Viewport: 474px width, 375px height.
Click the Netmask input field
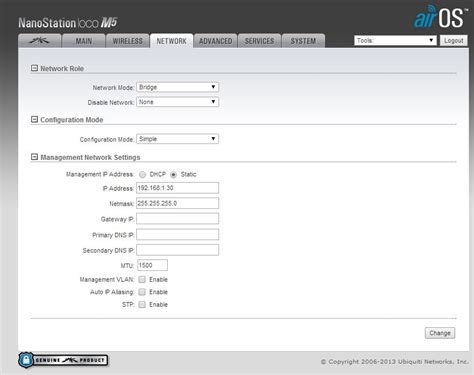pos(177,203)
